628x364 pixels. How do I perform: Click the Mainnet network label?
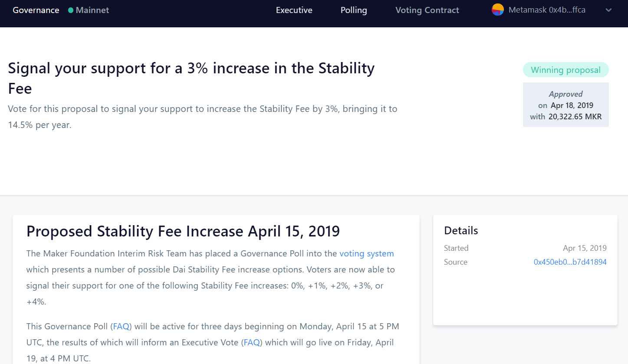tap(92, 10)
